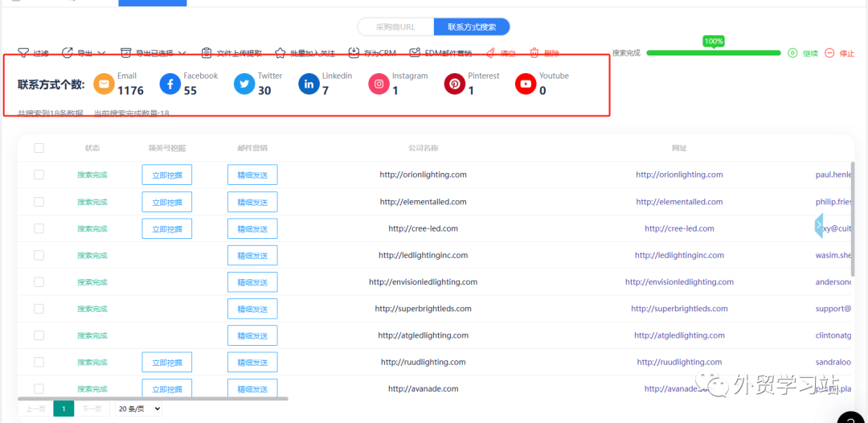Click 立即挖掘 for orionlighting.com

pos(167,175)
